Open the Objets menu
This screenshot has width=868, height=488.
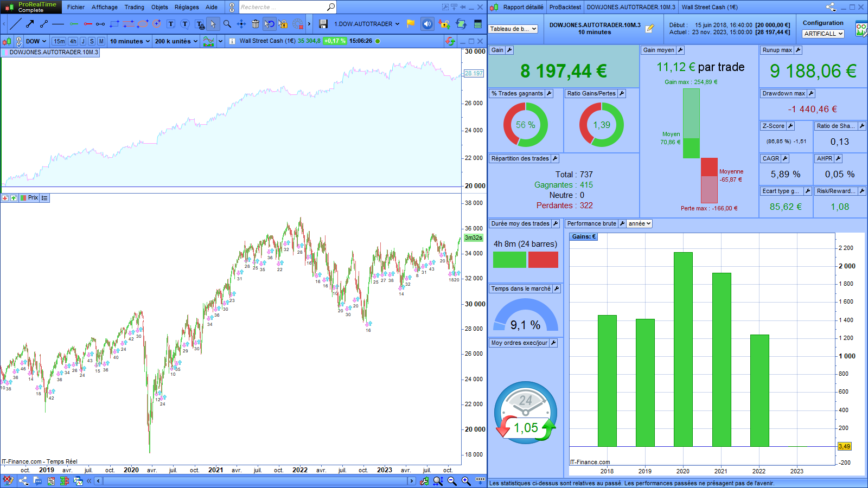159,7
